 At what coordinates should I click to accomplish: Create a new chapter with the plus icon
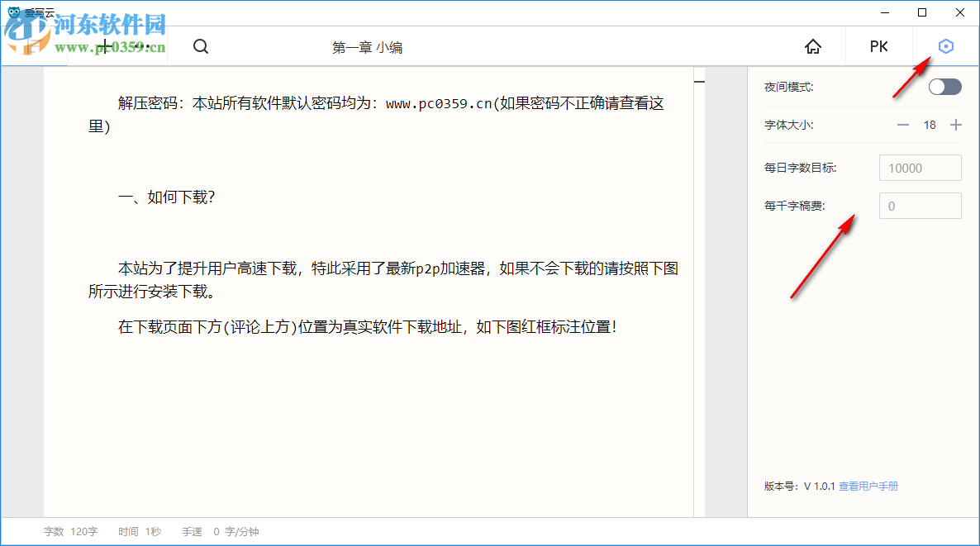click(x=105, y=47)
